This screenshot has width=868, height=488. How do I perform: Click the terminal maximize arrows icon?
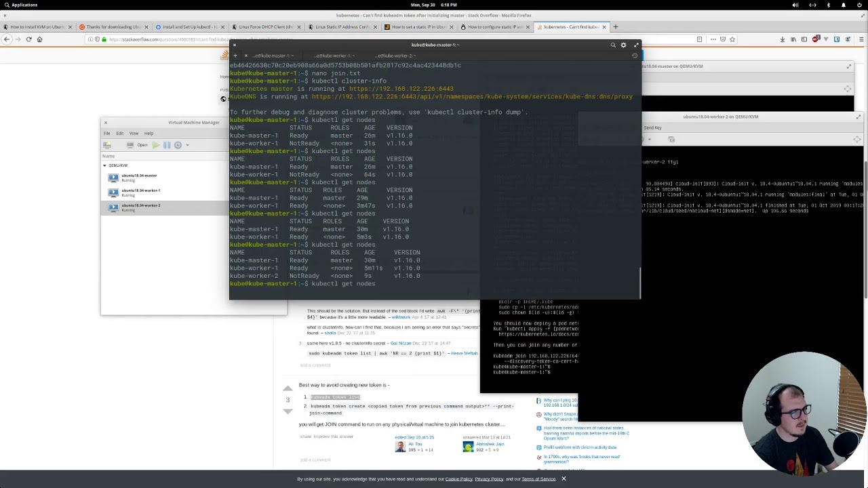(636, 45)
